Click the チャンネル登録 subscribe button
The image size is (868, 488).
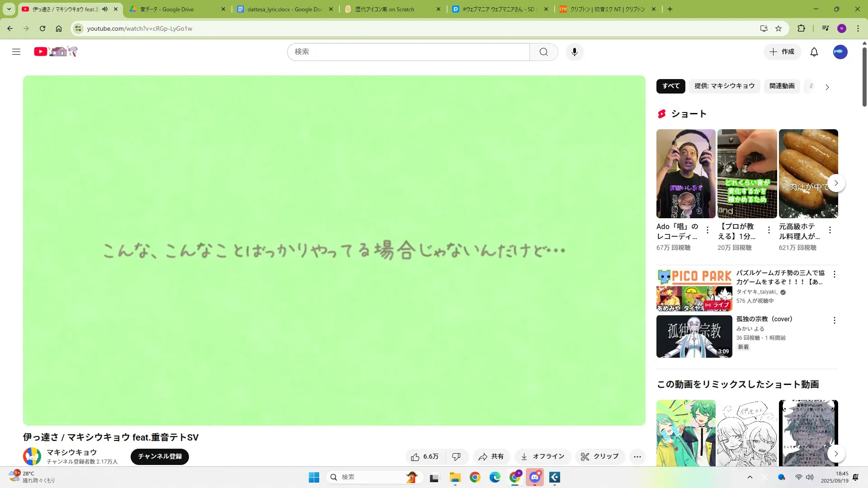160,456
